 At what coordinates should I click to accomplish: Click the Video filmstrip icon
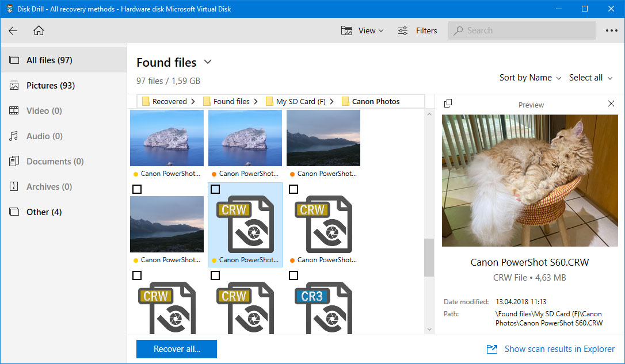(x=14, y=111)
